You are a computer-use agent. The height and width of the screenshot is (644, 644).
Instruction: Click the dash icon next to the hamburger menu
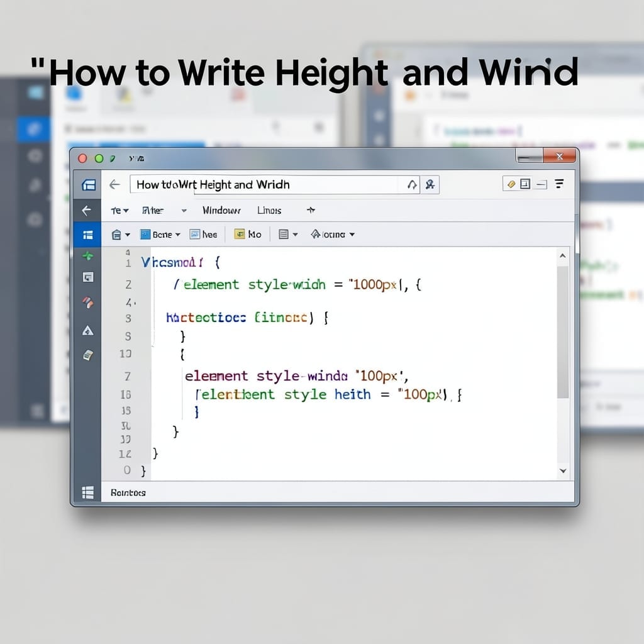coord(541,184)
